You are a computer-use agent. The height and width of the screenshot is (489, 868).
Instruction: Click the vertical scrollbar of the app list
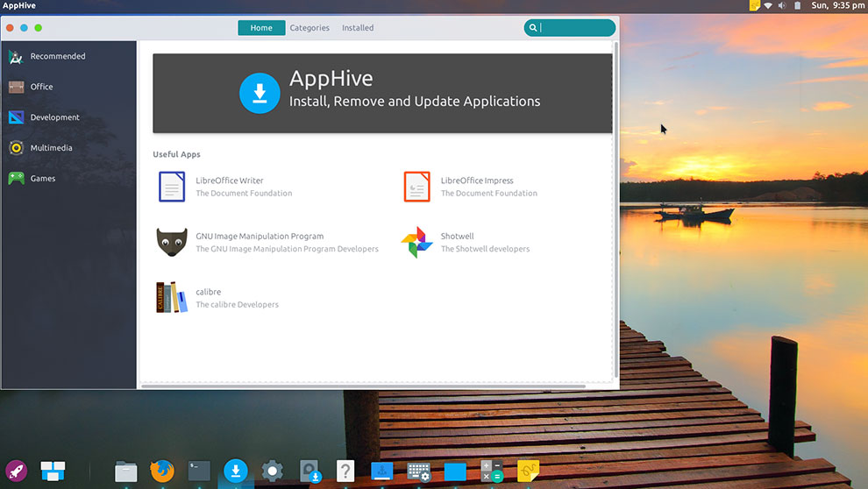tap(616, 210)
